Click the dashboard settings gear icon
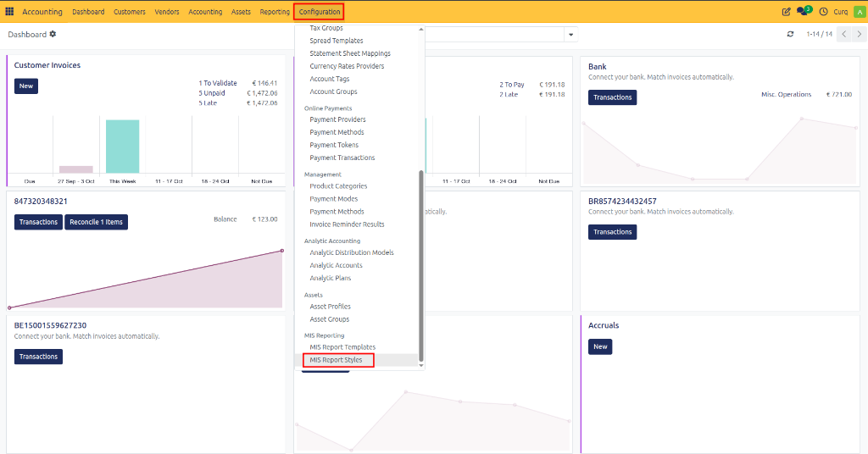 coord(53,34)
